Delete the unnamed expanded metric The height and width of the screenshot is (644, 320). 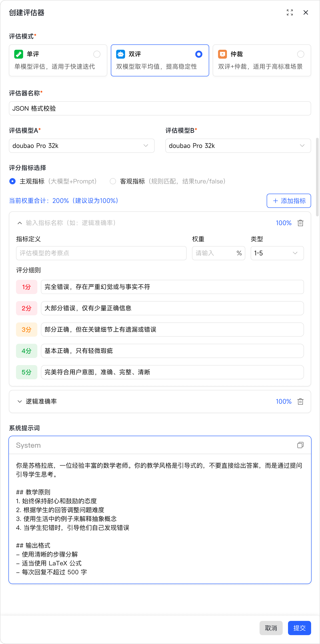[x=300, y=223]
